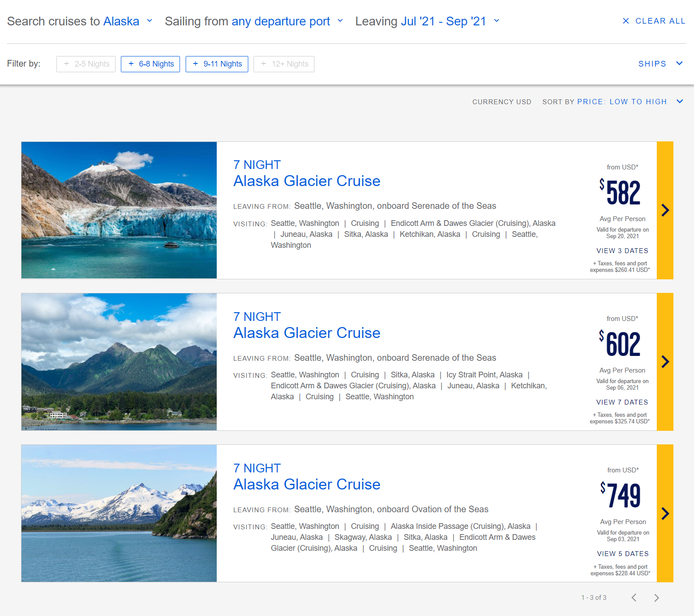
Task: Toggle the 12+ Nights filter
Action: point(284,64)
